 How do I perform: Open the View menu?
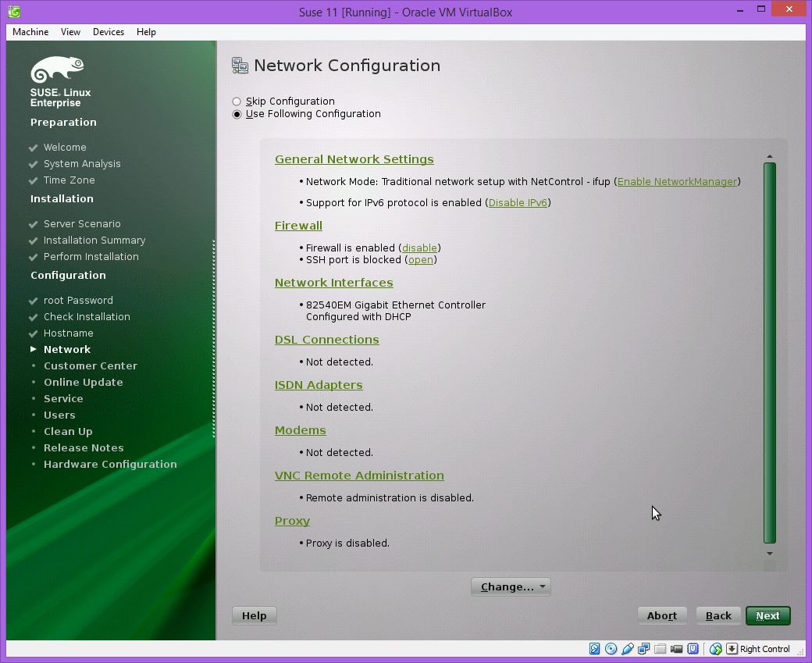pyautogui.click(x=70, y=32)
